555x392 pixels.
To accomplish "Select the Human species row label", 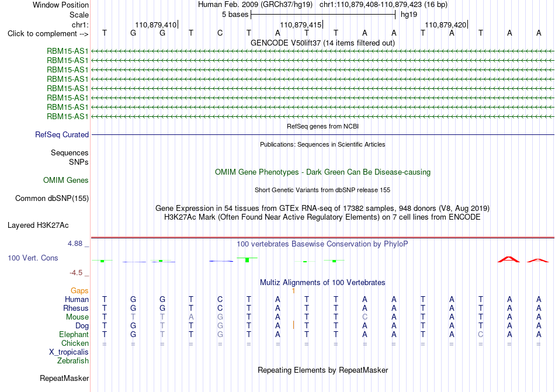I will (77, 299).
